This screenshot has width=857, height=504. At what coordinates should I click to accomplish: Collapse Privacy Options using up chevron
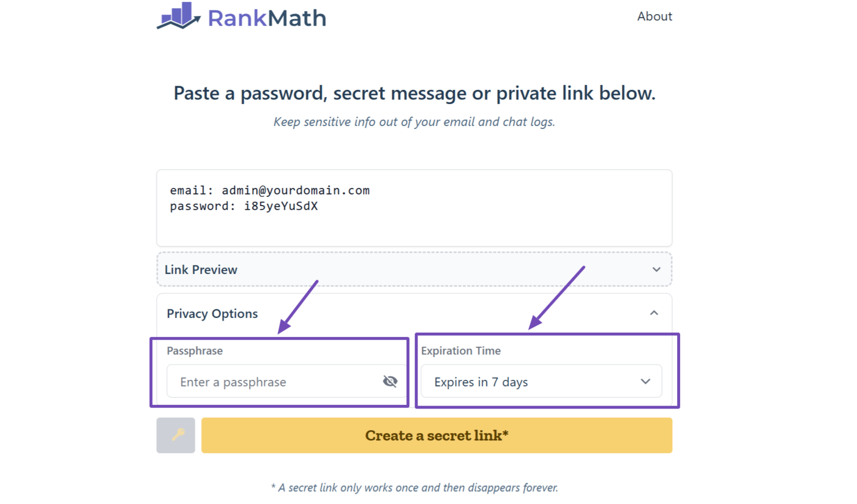[x=654, y=313]
